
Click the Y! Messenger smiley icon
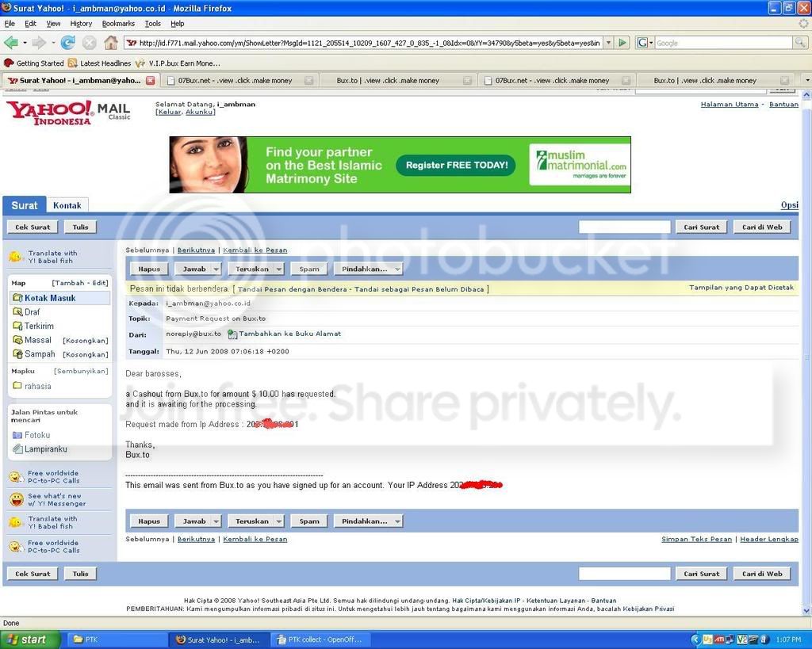click(x=17, y=499)
